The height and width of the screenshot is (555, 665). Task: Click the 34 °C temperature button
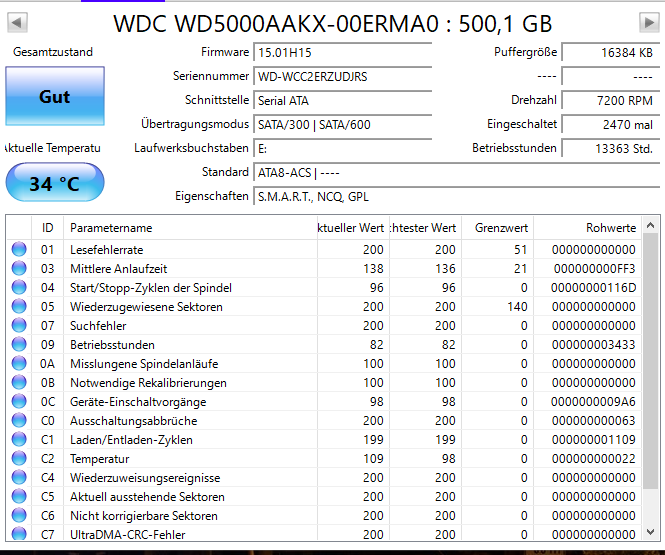[x=55, y=183]
